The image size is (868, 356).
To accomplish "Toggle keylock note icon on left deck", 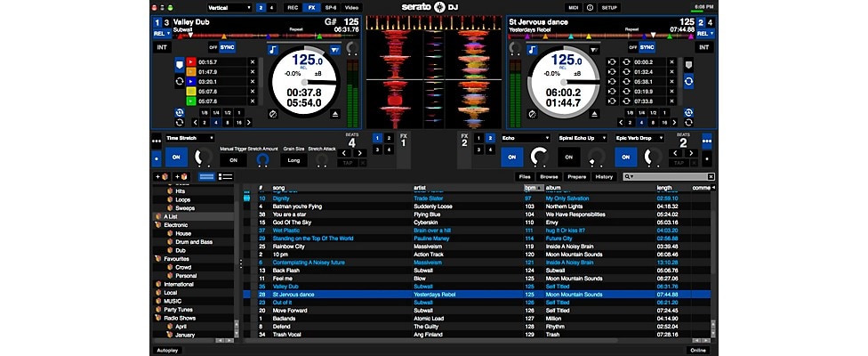I will click(273, 50).
